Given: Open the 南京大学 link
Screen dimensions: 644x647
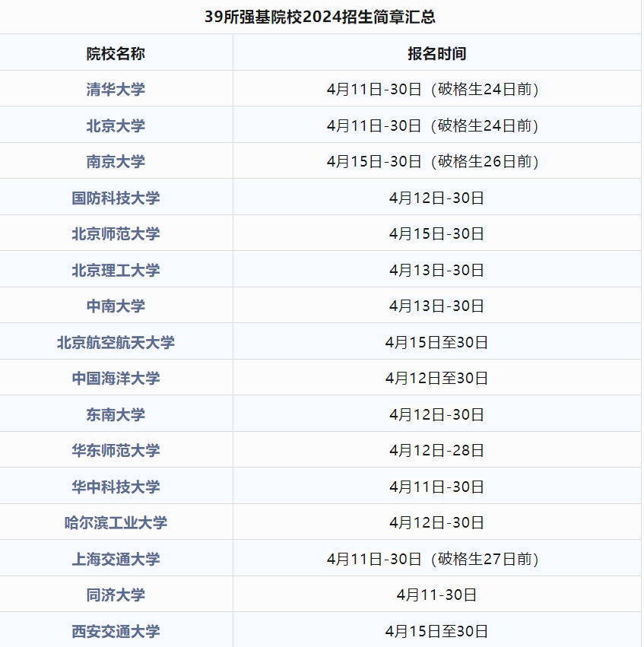Looking at the screenshot, I should coord(116,161).
